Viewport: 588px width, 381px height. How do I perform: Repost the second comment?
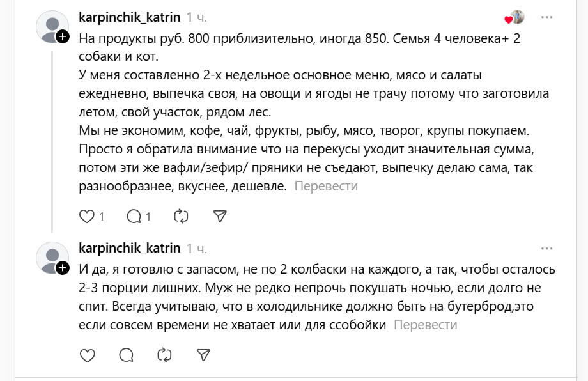click(165, 355)
